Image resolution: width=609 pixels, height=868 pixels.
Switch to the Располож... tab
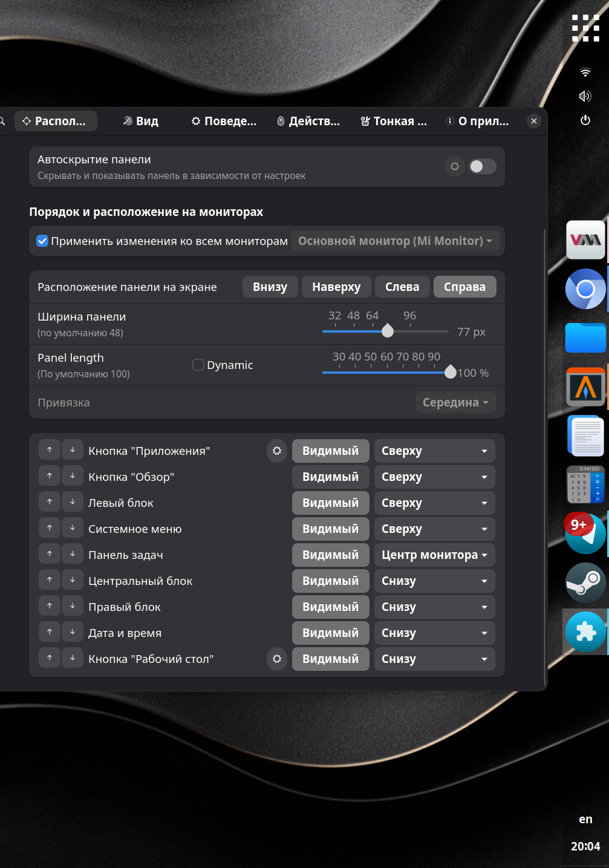[x=56, y=121]
